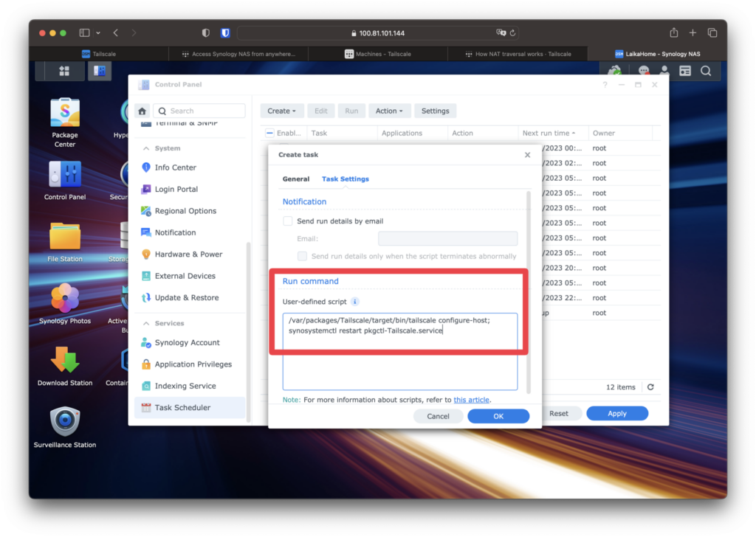The image size is (756, 537).
Task: Select Regional Options in sidebar
Action: (190, 211)
